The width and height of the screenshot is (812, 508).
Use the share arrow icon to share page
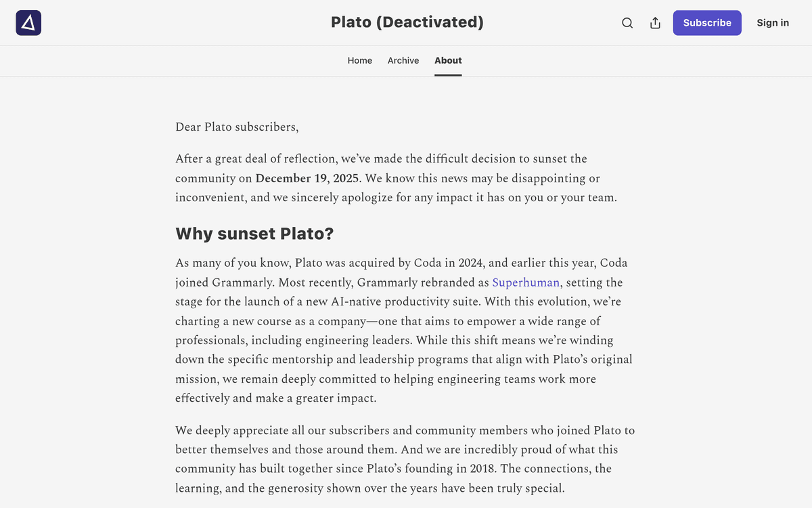[654, 22]
